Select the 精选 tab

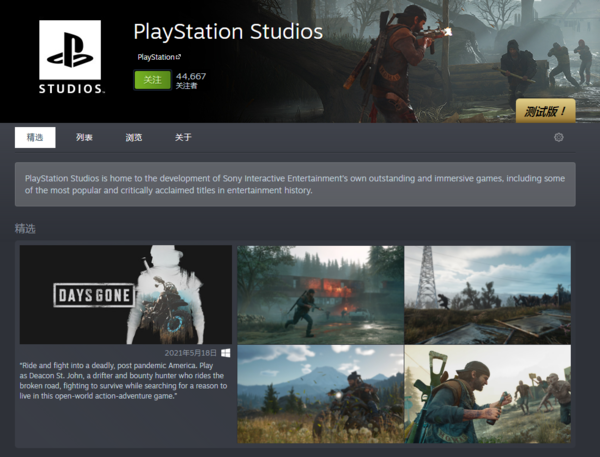pos(35,137)
